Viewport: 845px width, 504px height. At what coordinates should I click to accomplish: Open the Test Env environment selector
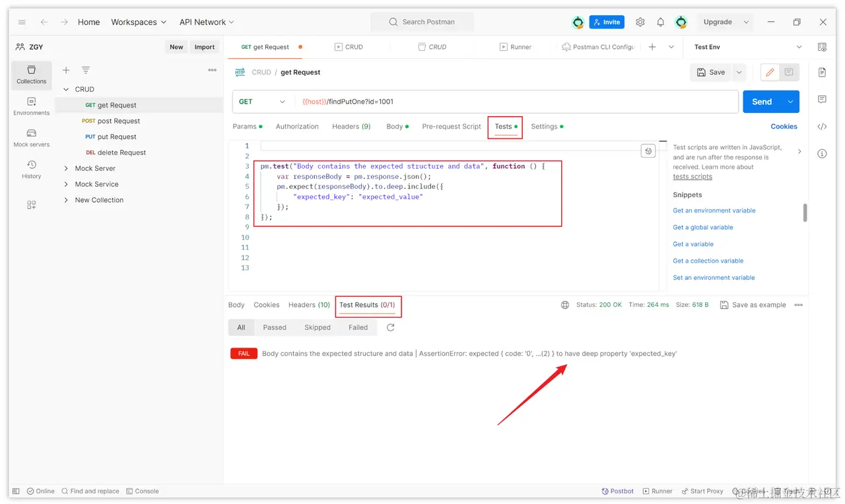pyautogui.click(x=748, y=47)
